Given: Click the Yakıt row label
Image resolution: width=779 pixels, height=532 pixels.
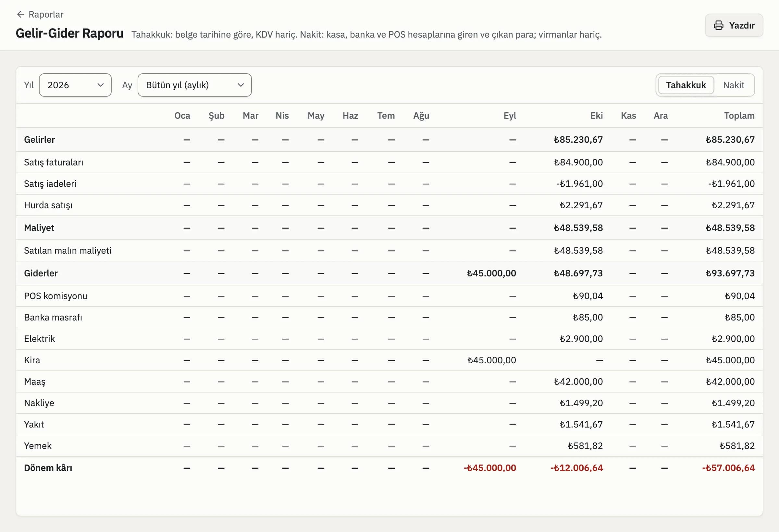Looking at the screenshot, I should point(34,425).
